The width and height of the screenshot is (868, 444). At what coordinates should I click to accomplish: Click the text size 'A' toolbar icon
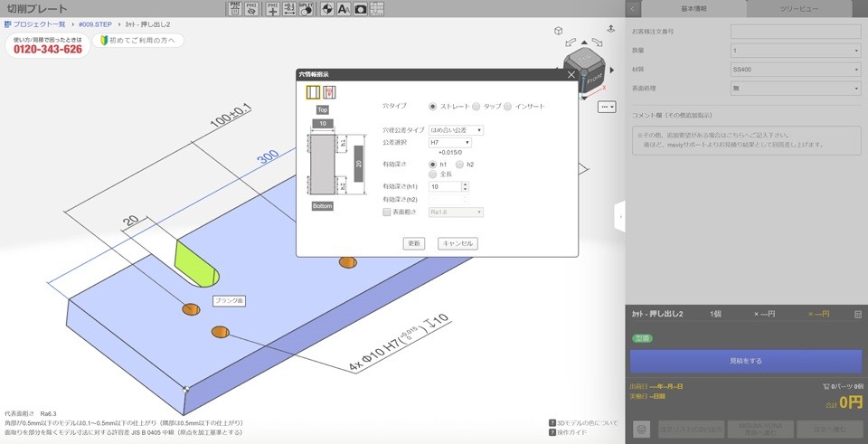(x=344, y=9)
